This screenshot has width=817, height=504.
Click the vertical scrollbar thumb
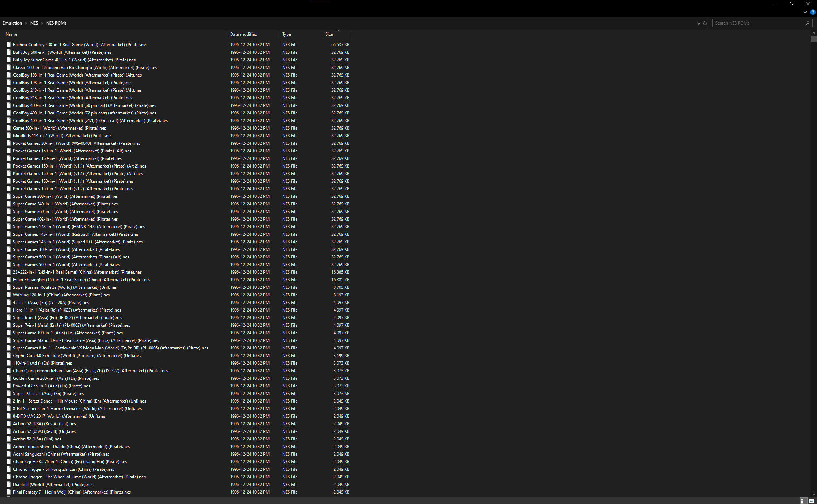tap(813, 39)
